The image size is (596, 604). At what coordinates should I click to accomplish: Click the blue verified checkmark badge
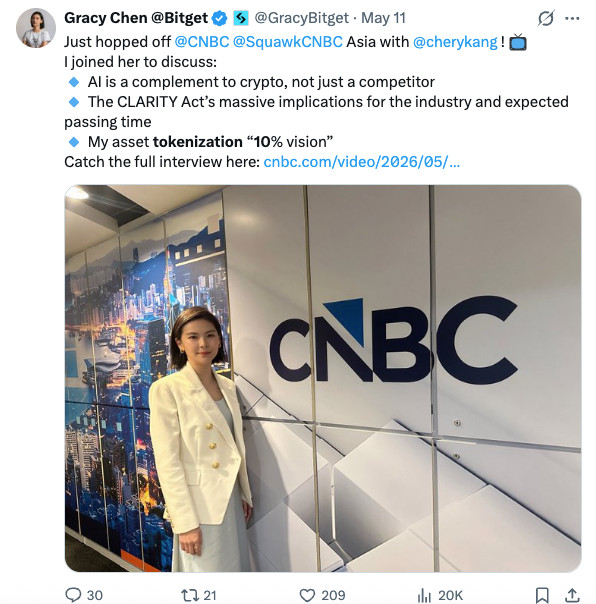220,18
